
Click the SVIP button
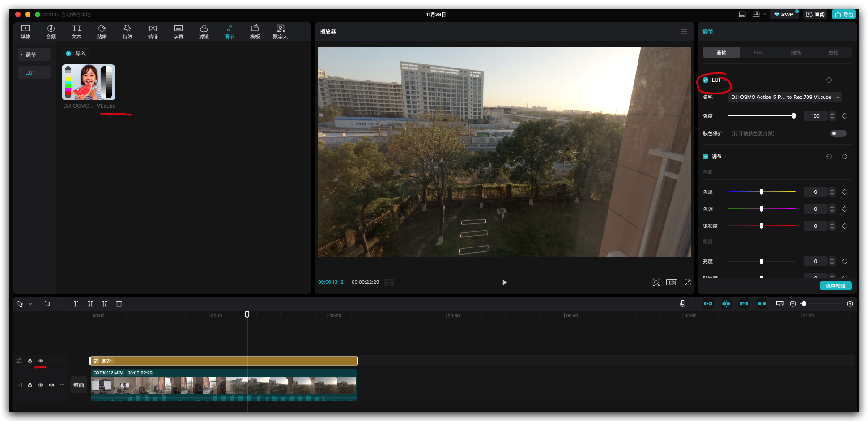[784, 14]
